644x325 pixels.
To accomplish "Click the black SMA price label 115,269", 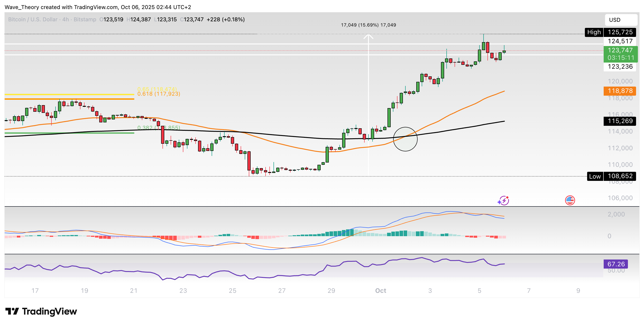I will [x=620, y=121].
